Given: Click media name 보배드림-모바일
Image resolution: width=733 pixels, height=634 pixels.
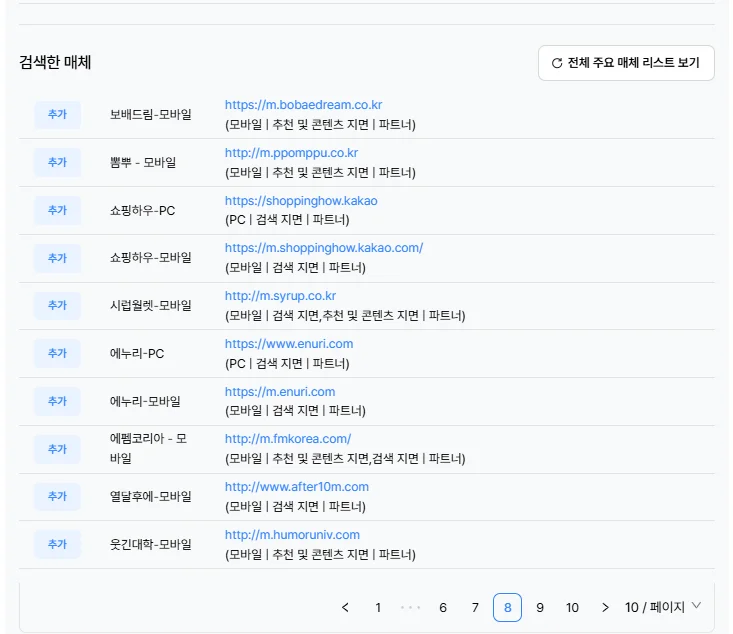Looking at the screenshot, I should 151,115.
